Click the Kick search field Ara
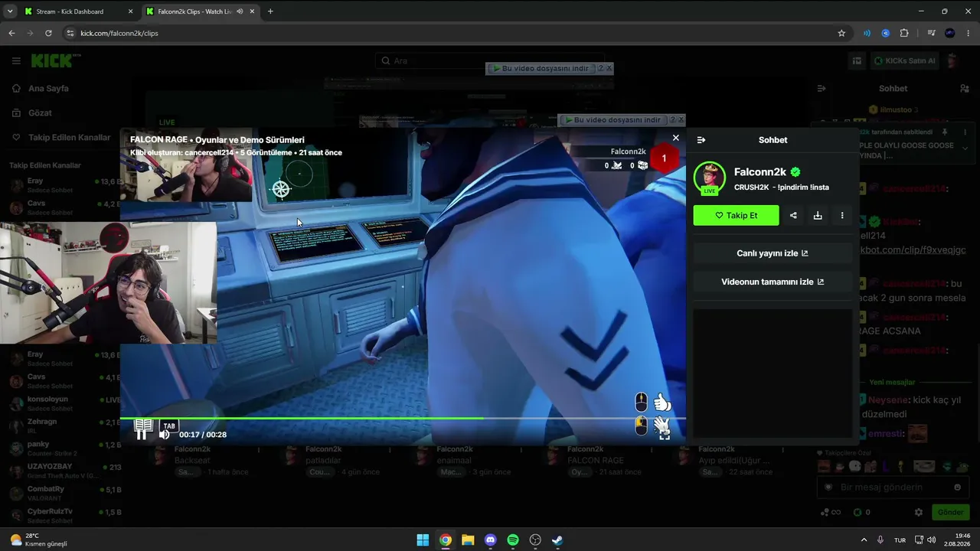Screen dimensions: 980x551 pyautogui.click(x=490, y=60)
